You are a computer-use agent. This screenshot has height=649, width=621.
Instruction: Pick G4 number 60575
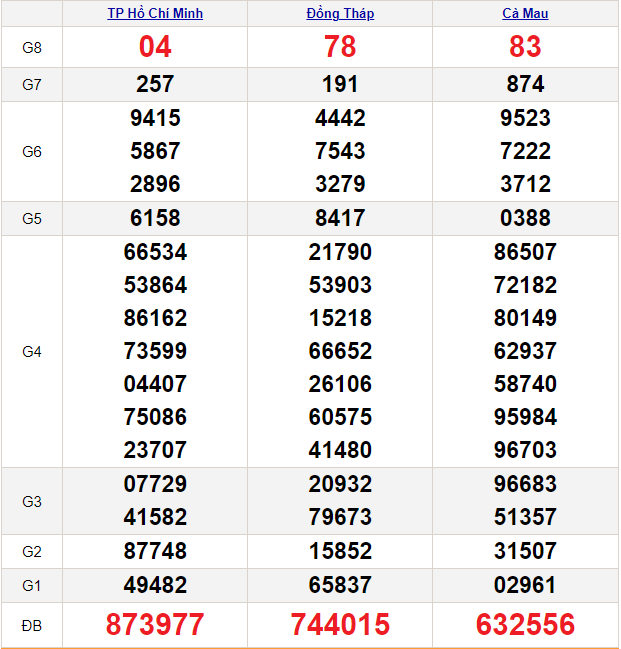pos(340,417)
